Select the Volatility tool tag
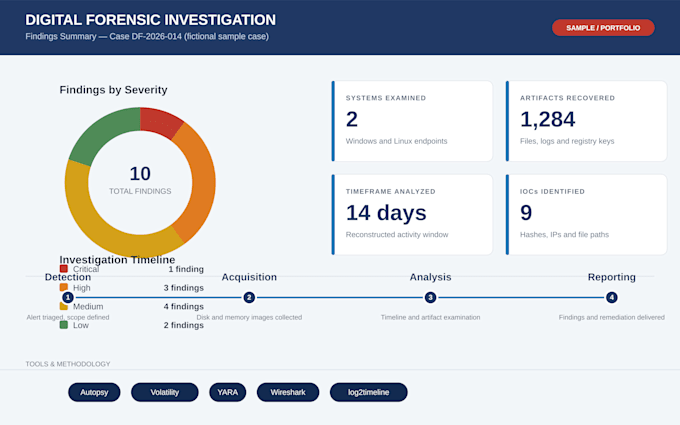Image resolution: width=680 pixels, height=425 pixels. [x=164, y=392]
